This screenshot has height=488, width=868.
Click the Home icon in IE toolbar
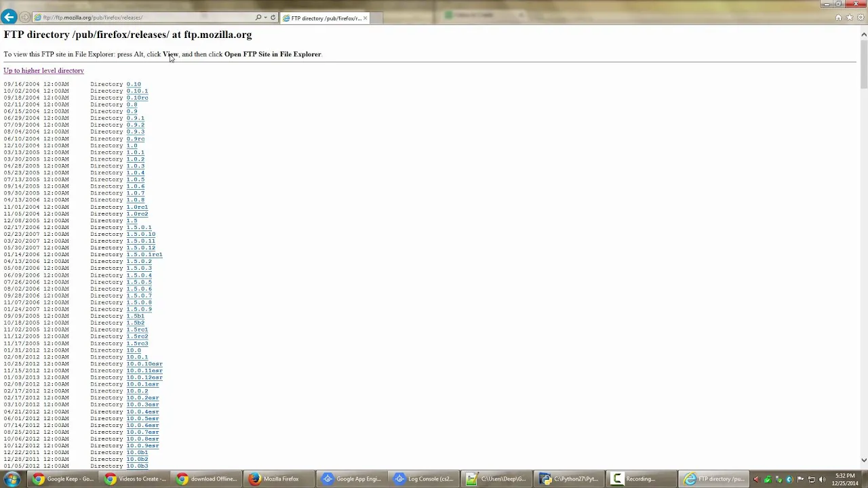tap(838, 18)
